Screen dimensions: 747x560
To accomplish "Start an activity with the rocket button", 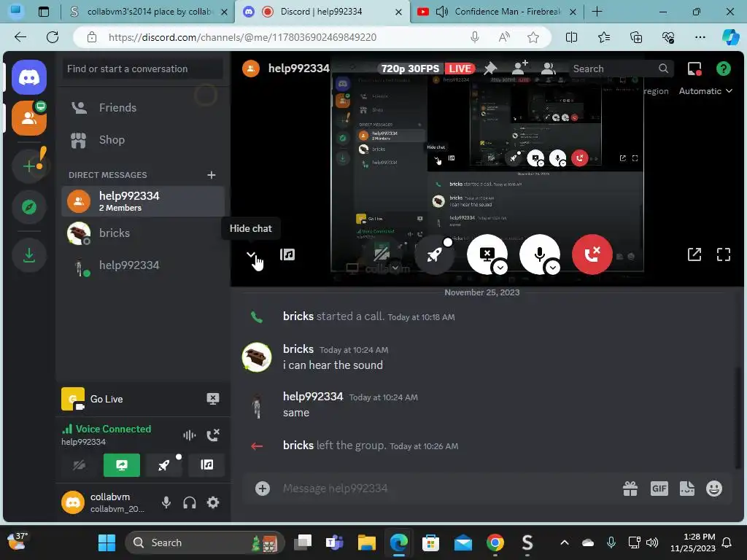I will click(434, 254).
